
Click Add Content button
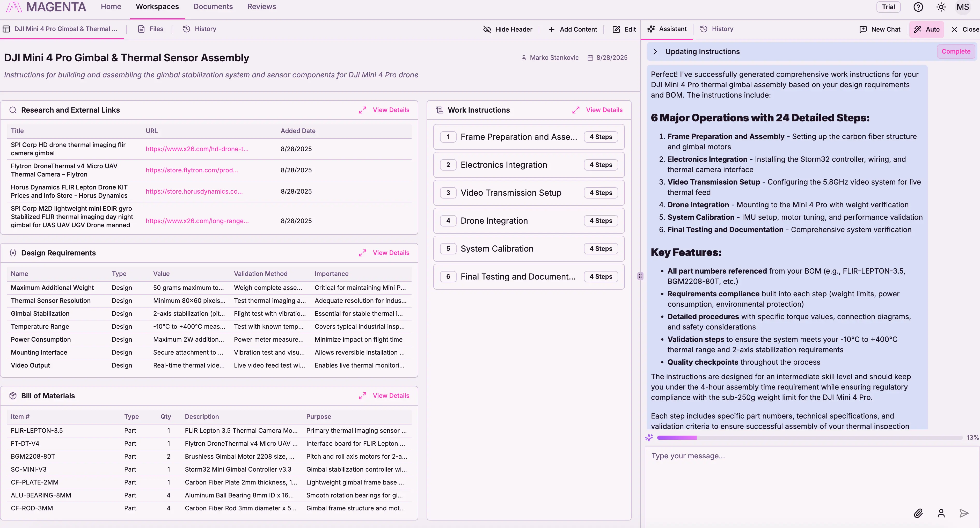coord(573,29)
